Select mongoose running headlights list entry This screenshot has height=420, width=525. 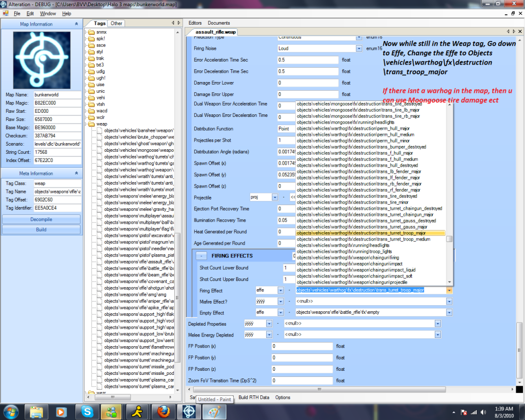pos(370,122)
